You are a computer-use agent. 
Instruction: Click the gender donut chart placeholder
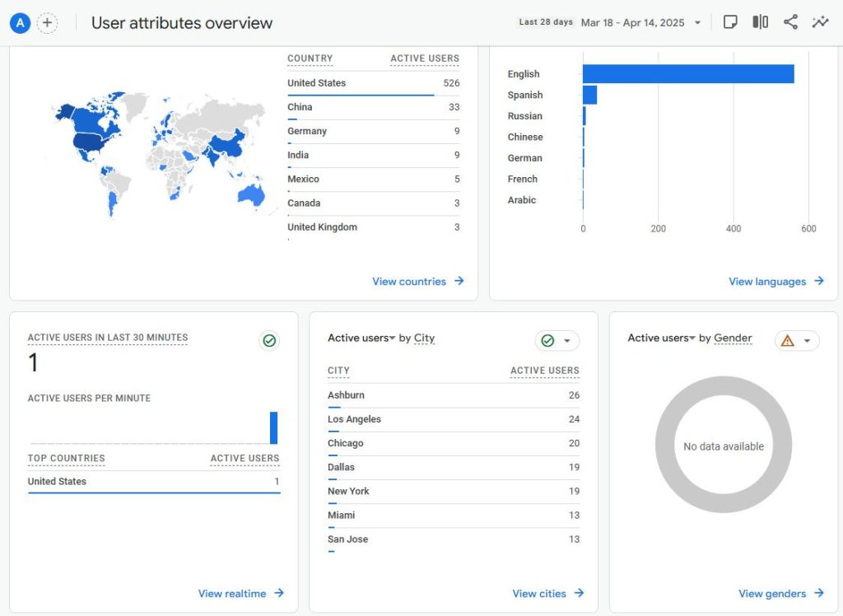pyautogui.click(x=723, y=445)
